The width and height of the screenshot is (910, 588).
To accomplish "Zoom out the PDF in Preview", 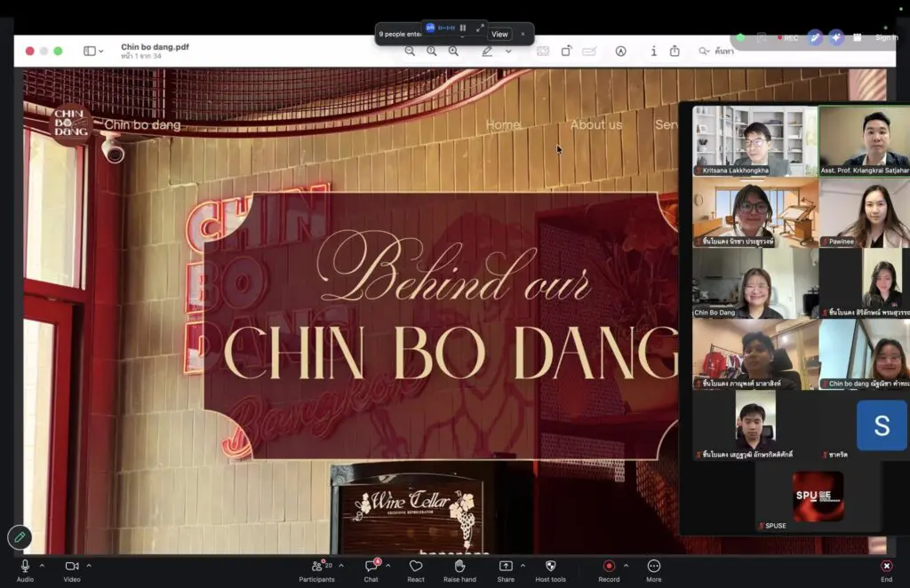I will [410, 51].
